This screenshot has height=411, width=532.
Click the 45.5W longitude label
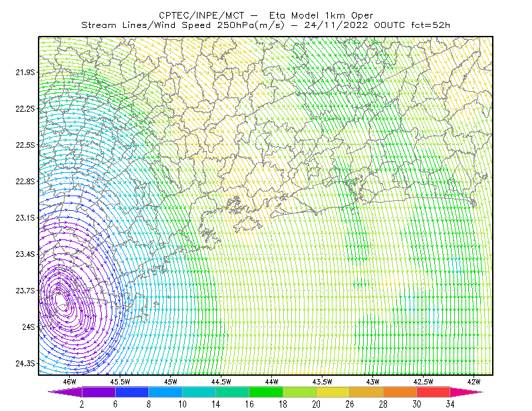click(120, 382)
